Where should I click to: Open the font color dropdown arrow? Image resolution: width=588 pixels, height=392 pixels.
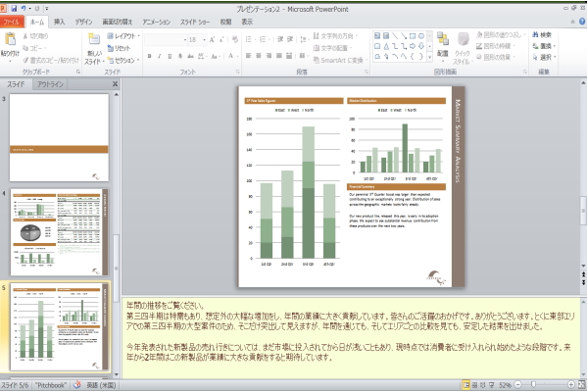(238, 56)
